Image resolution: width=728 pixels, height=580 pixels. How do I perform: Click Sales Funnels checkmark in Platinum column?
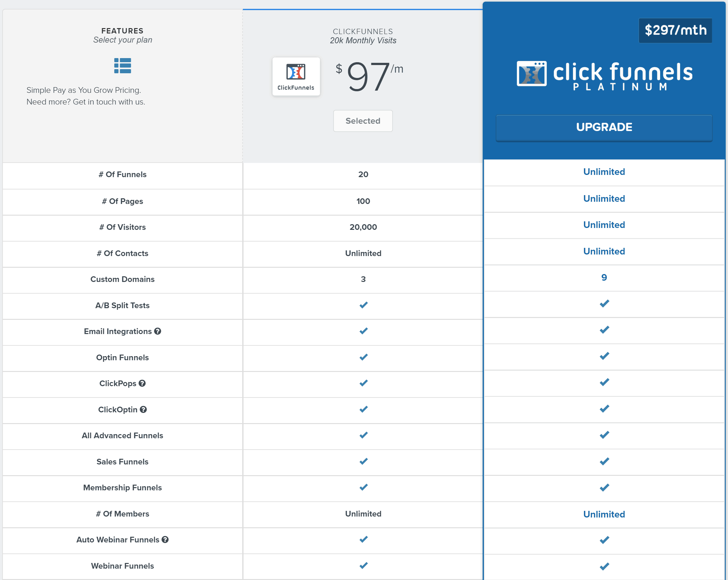coord(604,461)
